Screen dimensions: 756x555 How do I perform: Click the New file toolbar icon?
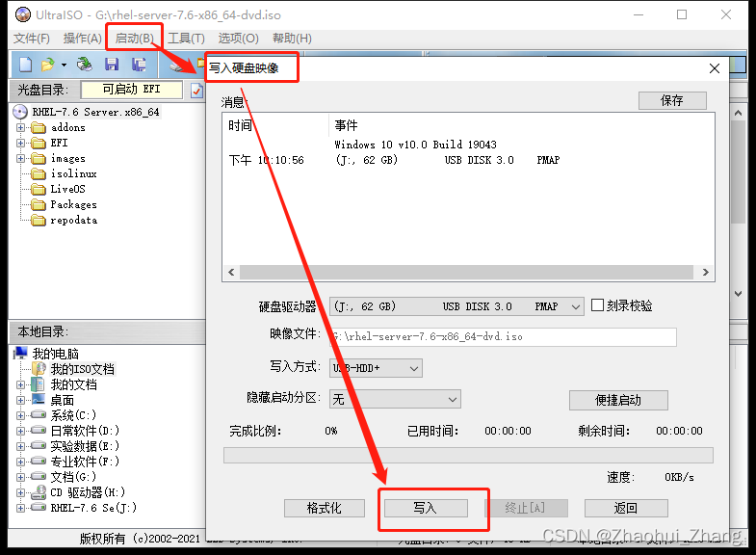pos(25,65)
